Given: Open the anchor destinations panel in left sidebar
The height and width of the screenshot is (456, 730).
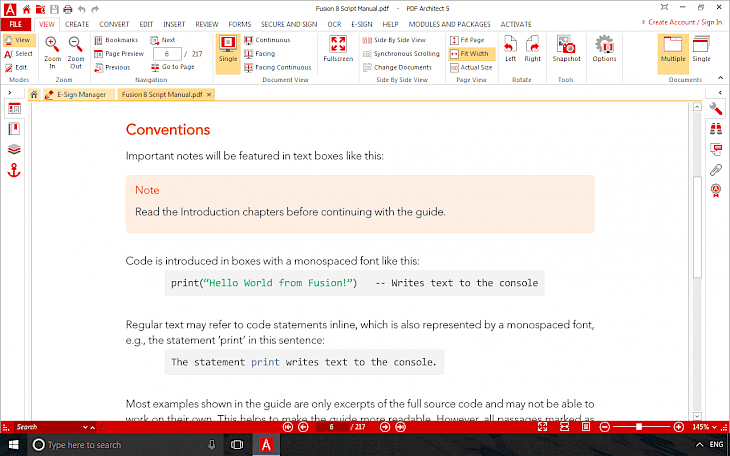Looking at the screenshot, I should coord(14,170).
